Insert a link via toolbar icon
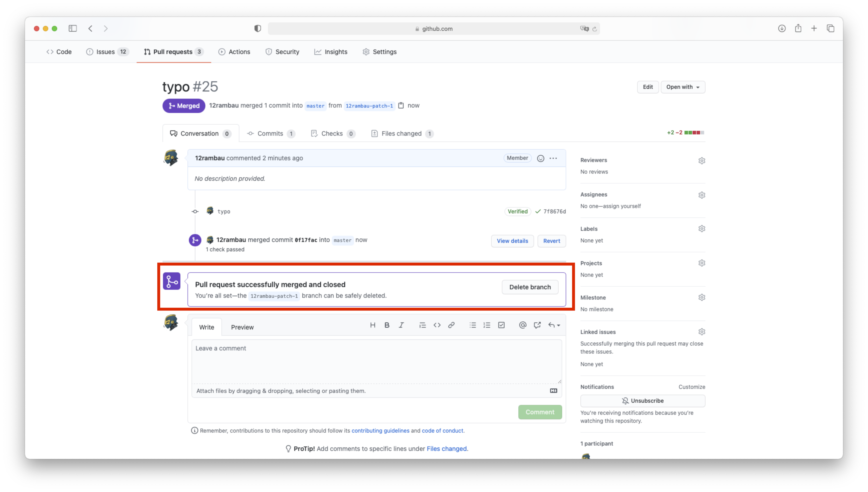The height and width of the screenshot is (492, 868). (451, 325)
